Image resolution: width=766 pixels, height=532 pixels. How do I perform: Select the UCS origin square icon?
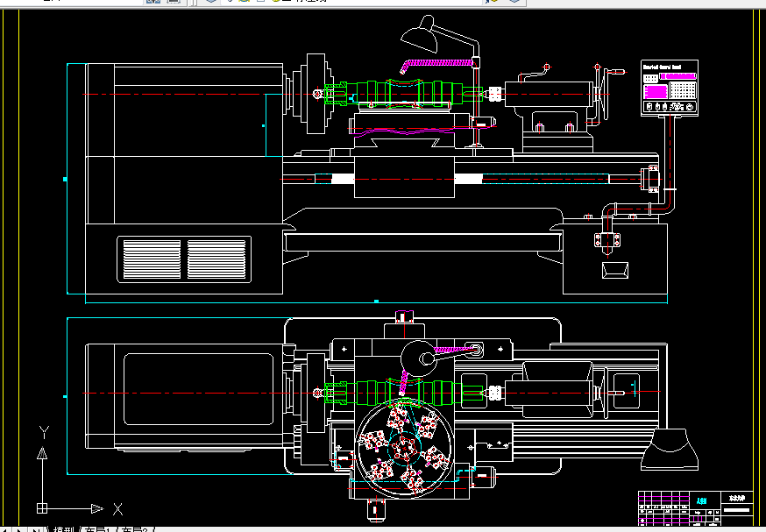click(42, 508)
